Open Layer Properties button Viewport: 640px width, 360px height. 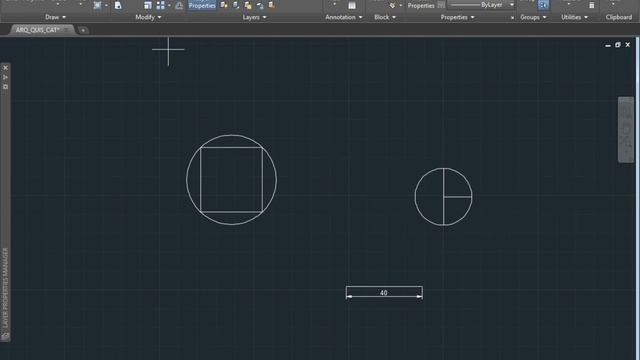pos(202,5)
